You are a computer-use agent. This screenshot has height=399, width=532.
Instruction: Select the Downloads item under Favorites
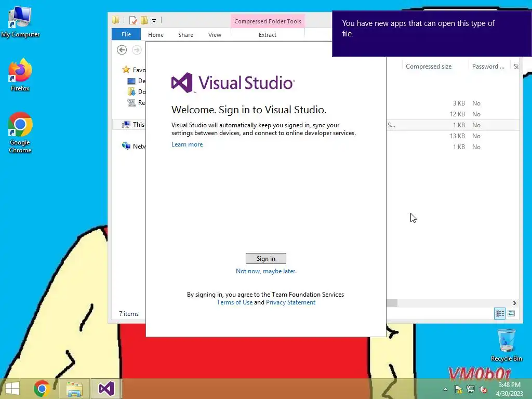coord(136,91)
